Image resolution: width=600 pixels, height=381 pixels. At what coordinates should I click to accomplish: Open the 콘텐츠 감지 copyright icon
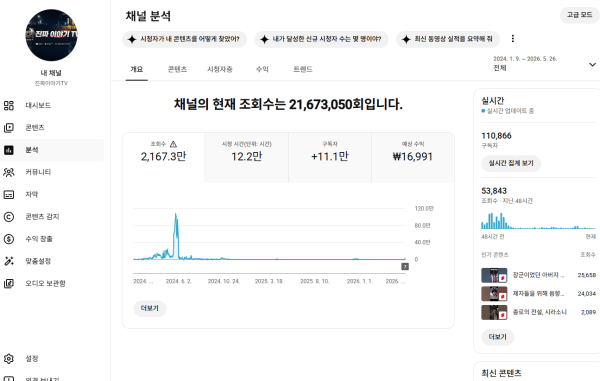pos(9,217)
